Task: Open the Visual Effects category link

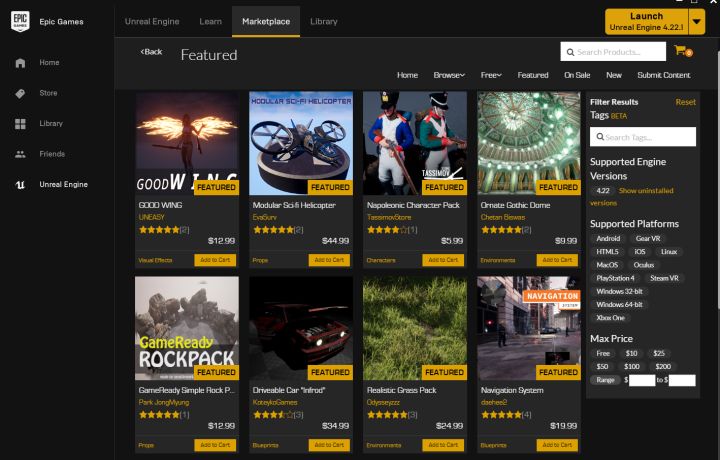Action: (x=155, y=260)
